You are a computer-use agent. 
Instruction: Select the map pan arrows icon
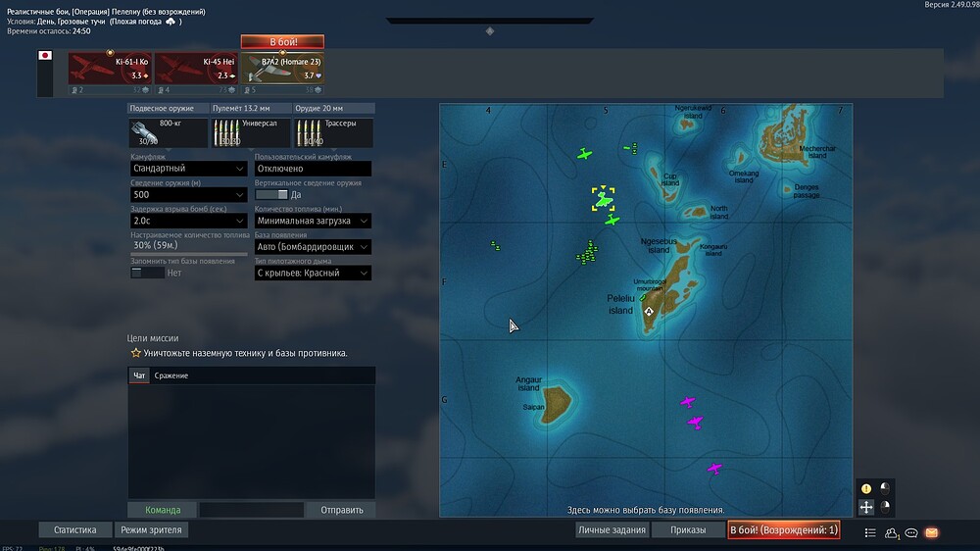(866, 507)
